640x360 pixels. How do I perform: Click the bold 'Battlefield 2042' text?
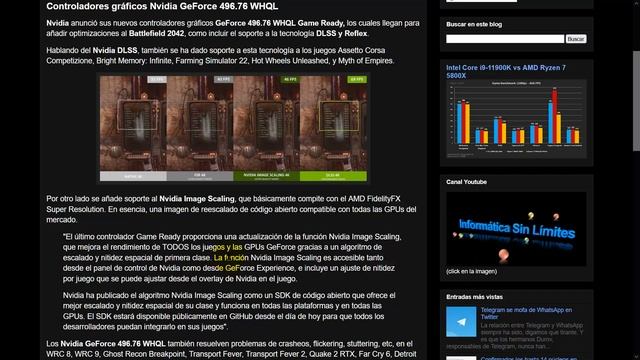tap(156, 33)
